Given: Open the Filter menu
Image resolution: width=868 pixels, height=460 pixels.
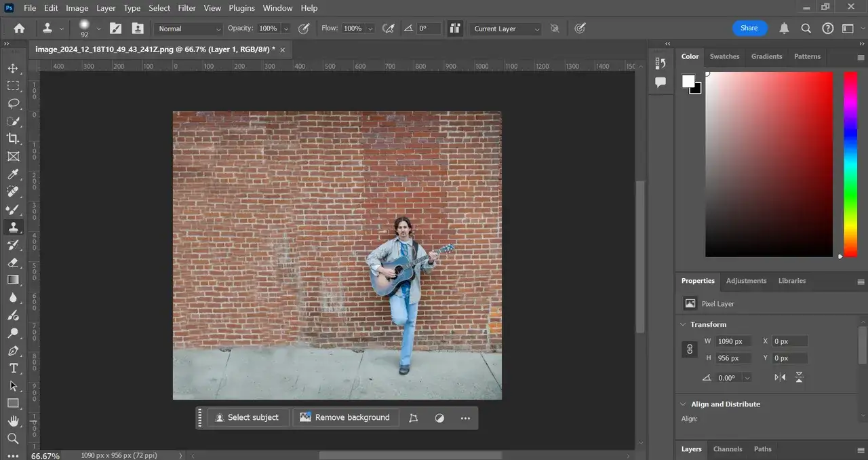Looking at the screenshot, I should point(186,8).
